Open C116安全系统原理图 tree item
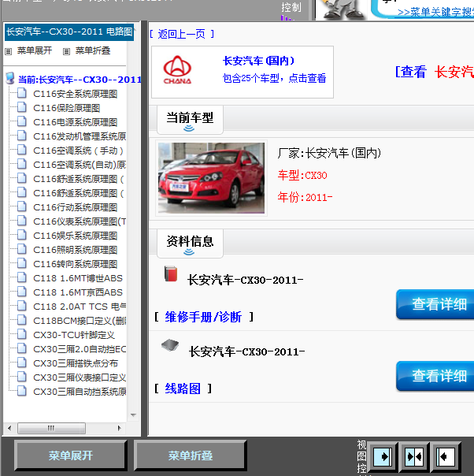The image size is (474, 476). [76, 94]
